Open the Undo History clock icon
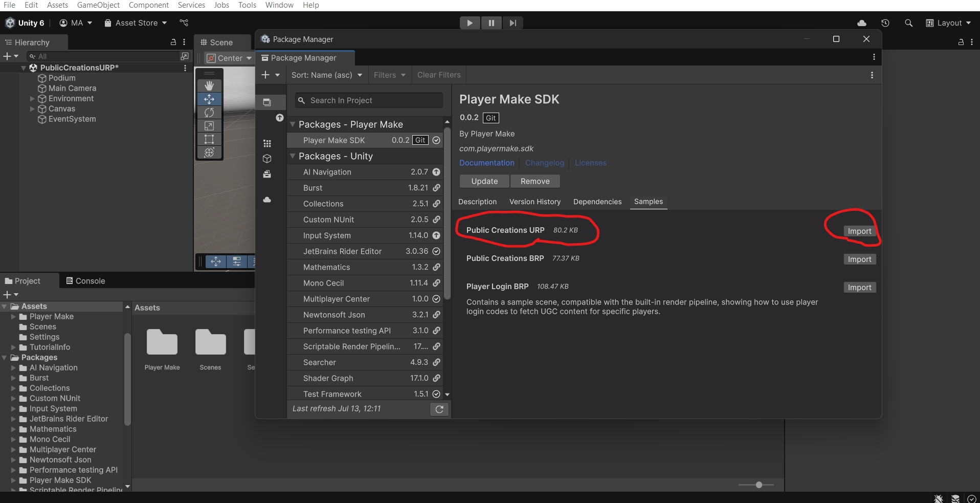 [885, 23]
